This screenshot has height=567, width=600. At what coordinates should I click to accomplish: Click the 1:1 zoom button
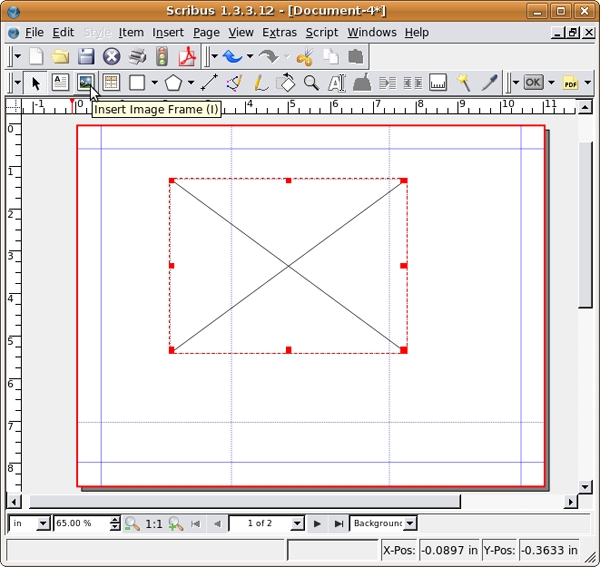click(154, 523)
